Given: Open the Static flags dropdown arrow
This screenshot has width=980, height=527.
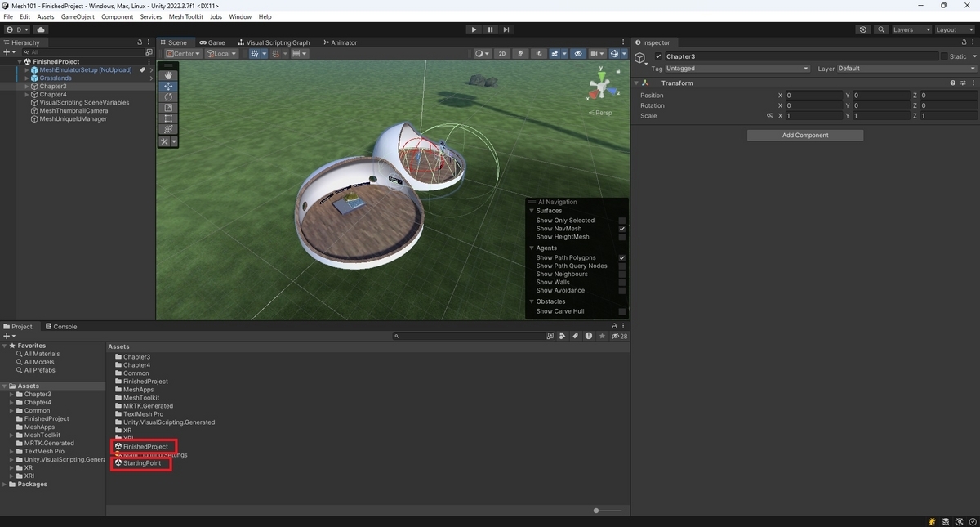Looking at the screenshot, I should [973, 56].
